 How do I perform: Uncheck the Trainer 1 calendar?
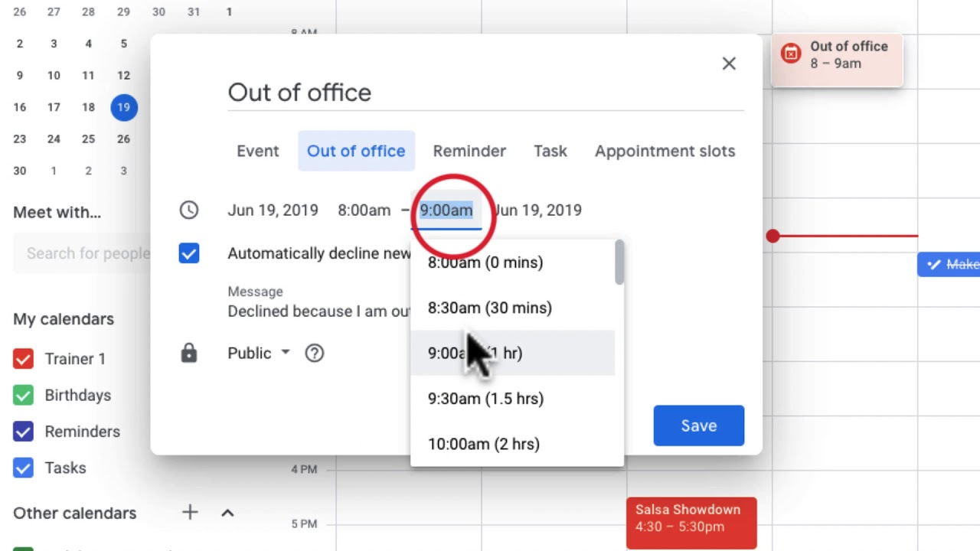pos(23,359)
